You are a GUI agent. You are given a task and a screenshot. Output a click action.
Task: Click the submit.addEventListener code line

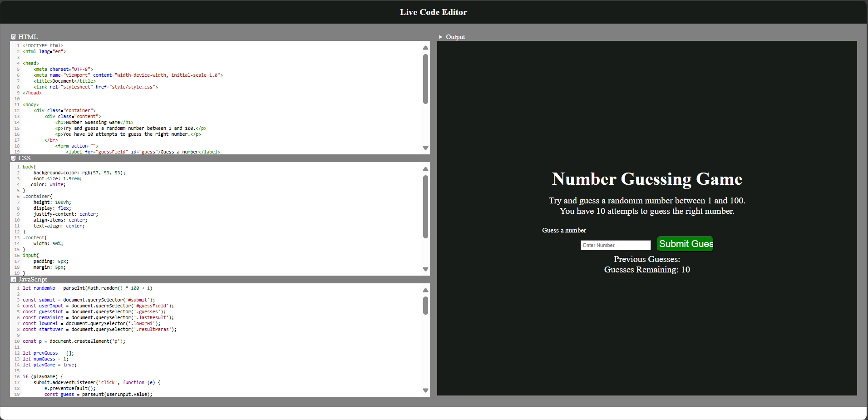pyautogui.click(x=97, y=383)
